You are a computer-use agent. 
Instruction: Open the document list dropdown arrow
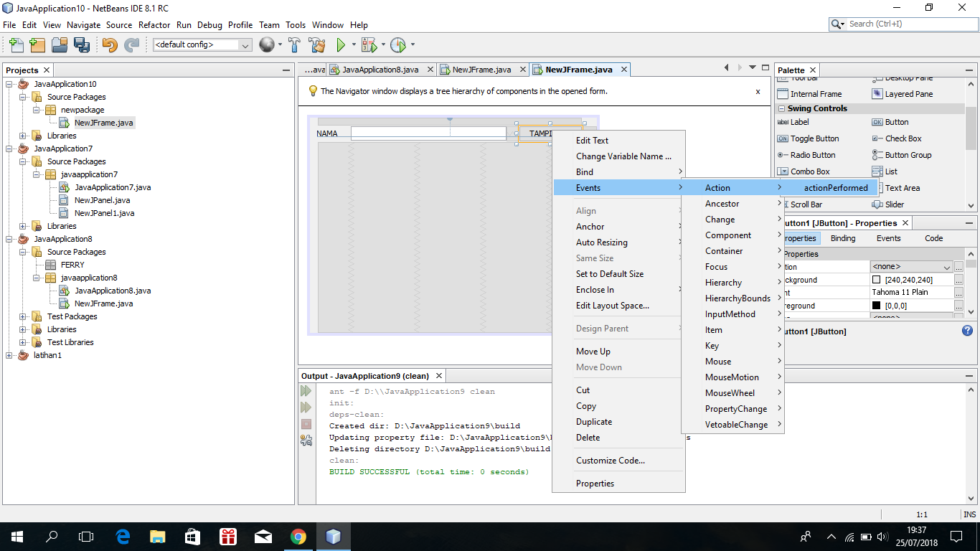pyautogui.click(x=753, y=67)
